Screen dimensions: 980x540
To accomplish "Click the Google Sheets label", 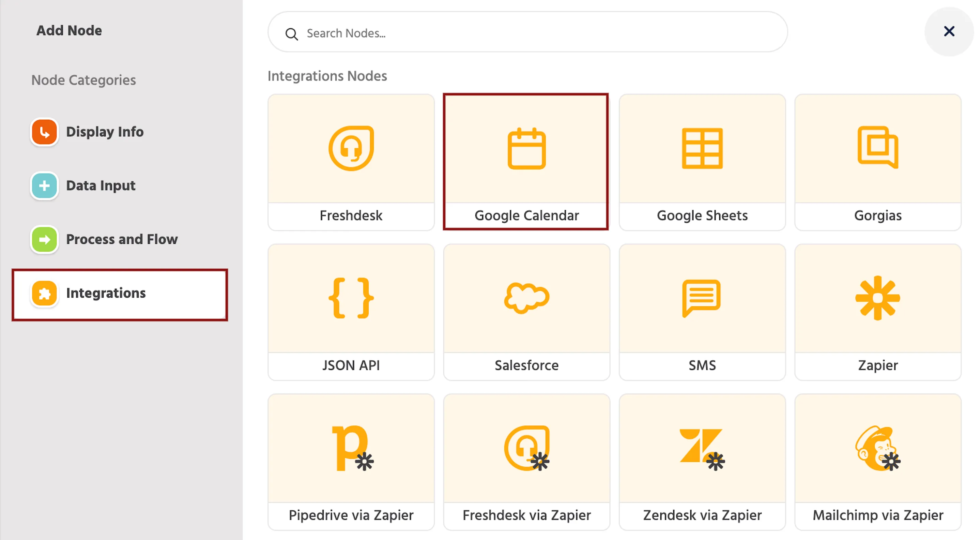I will 702,216.
